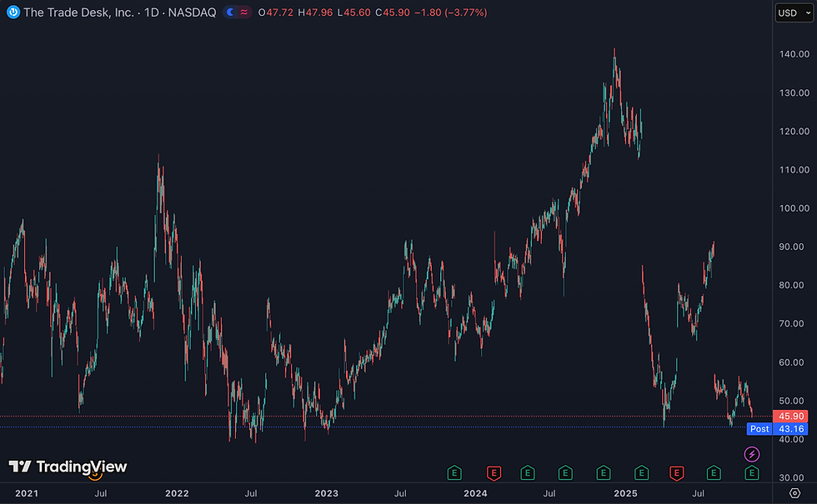Screen dimensions: 817x504
Task: Click the 2025 label on time axis
Action: 626,493
